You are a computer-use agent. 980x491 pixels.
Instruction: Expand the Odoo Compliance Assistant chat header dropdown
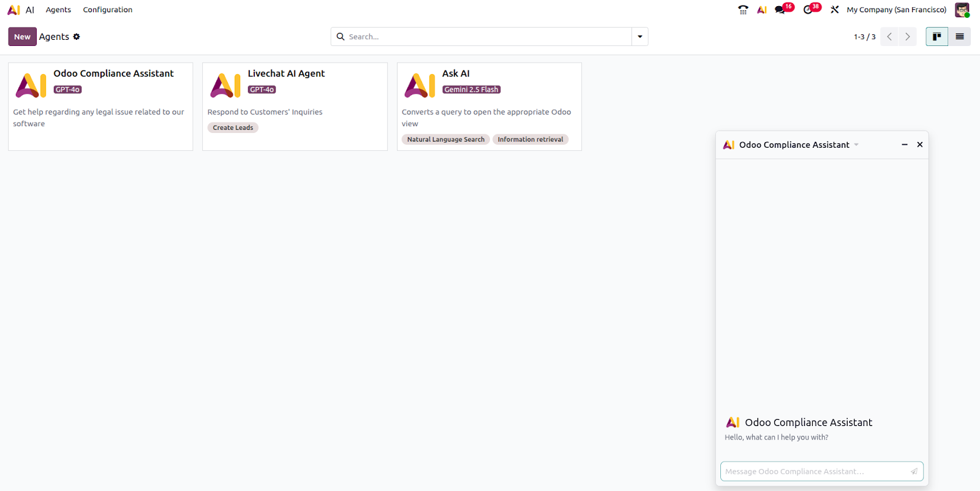coord(856,145)
